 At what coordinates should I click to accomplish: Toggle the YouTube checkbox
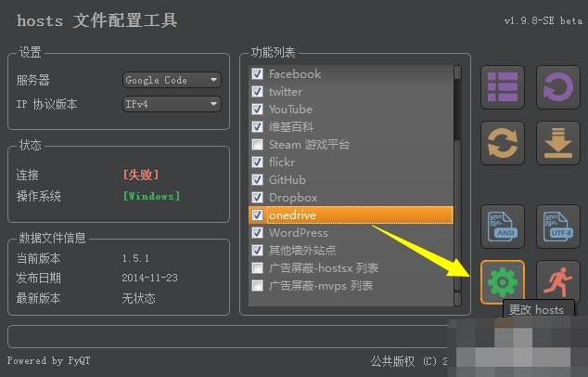[257, 109]
